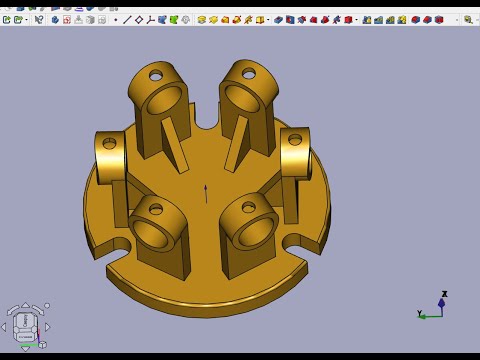Screen dimensions: 480x360
Task: Roll view clockwise using curved right arrow
Action: (x=38, y=310)
